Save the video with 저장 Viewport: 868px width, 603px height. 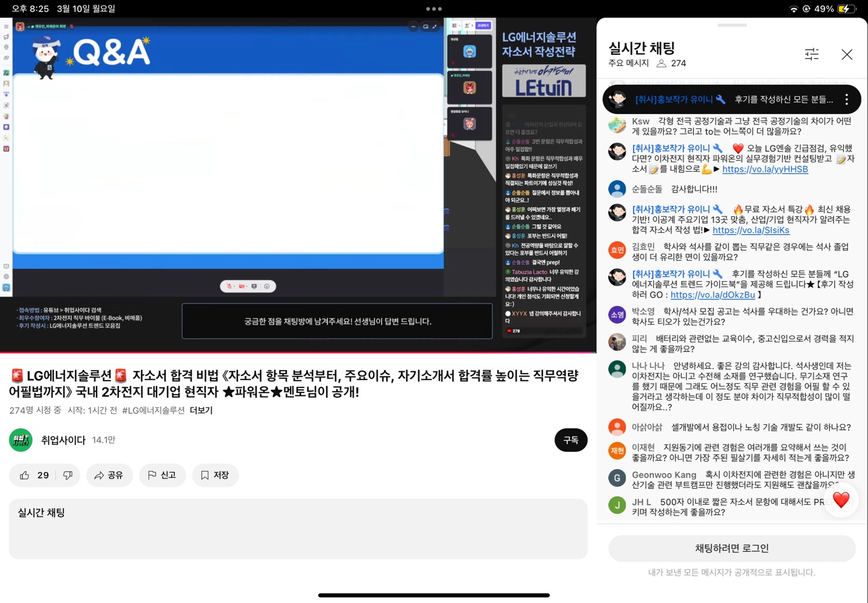(215, 475)
